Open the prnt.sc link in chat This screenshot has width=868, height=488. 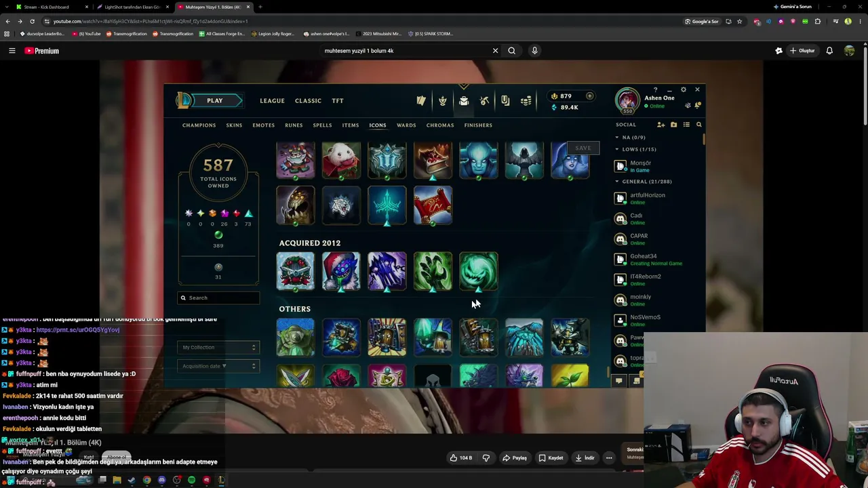tap(78, 330)
